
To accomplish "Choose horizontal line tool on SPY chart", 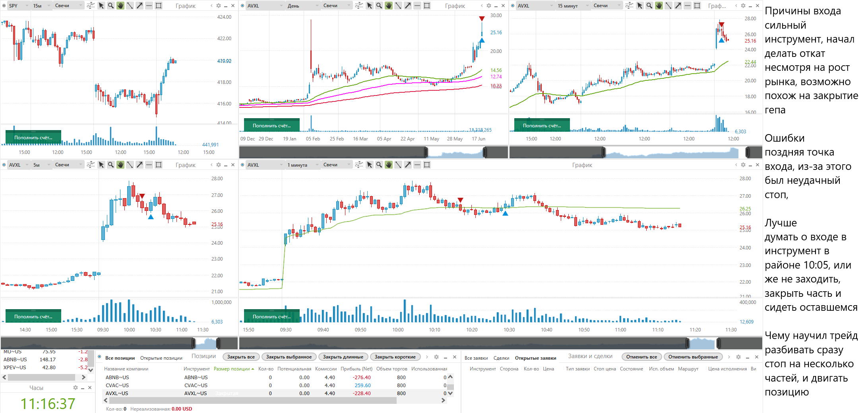I will [149, 6].
